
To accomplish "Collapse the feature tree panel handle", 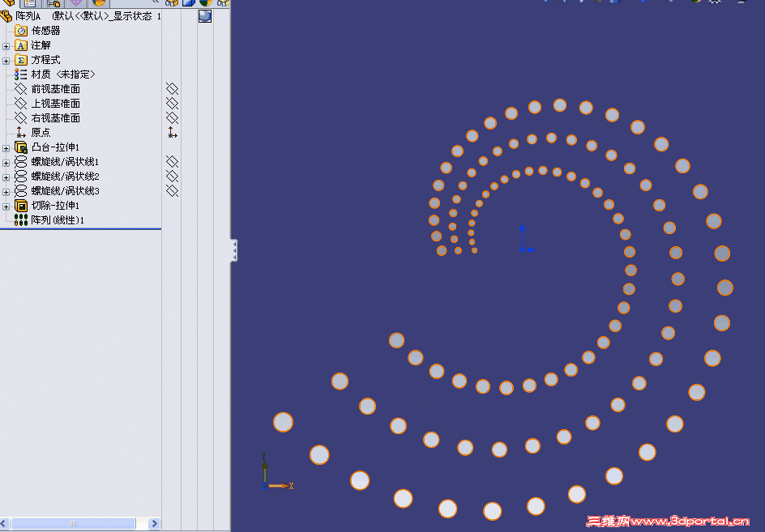I will click(234, 251).
